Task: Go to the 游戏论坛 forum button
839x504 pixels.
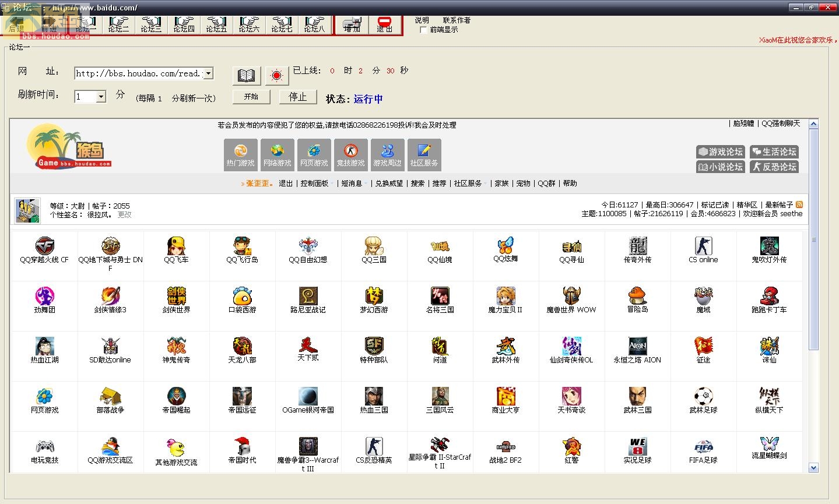Action: point(721,151)
